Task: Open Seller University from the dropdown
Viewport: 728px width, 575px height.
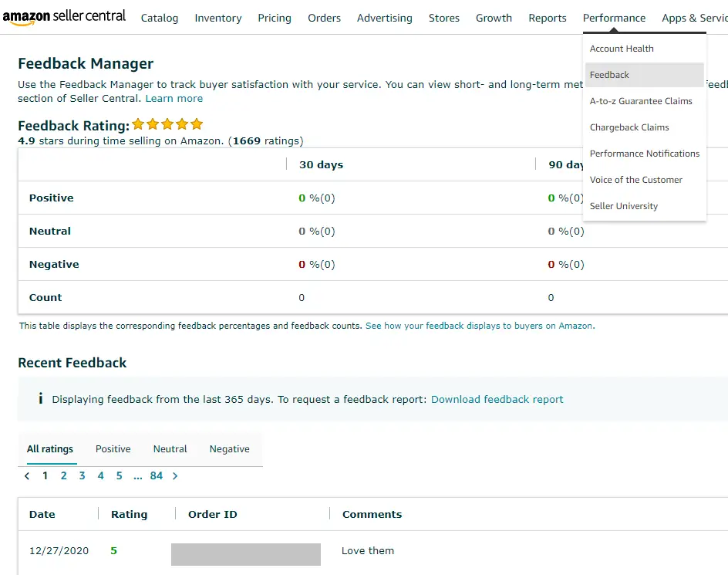Action: point(624,206)
